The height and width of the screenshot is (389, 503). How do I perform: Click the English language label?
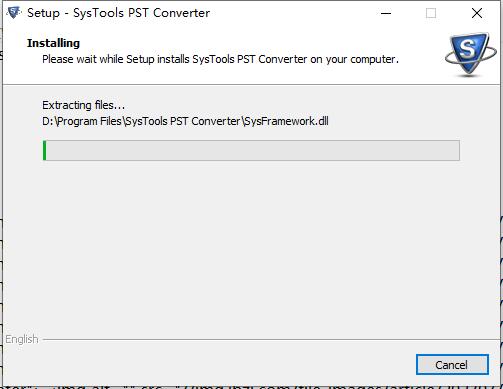click(x=22, y=339)
